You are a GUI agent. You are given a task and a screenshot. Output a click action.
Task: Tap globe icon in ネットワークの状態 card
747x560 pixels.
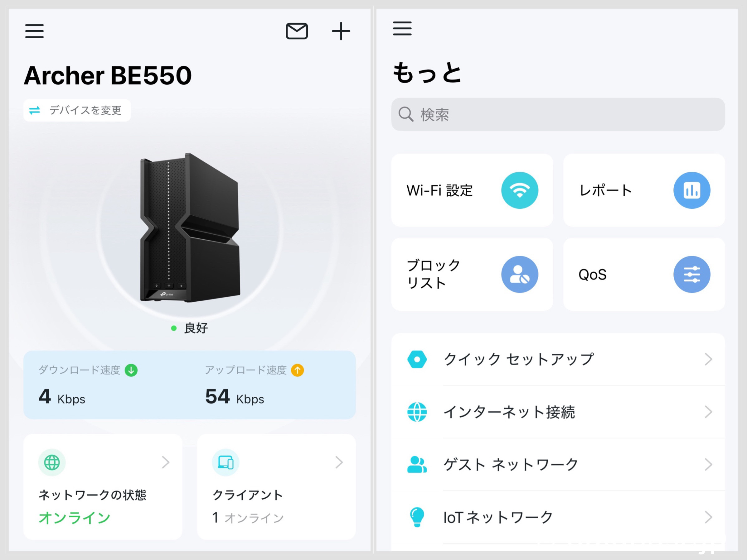(x=52, y=462)
